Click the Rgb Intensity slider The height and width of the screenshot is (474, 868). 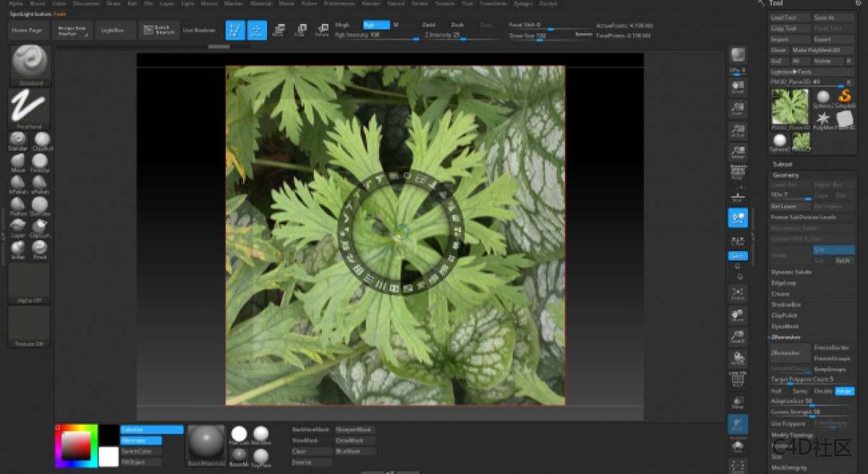click(x=376, y=35)
